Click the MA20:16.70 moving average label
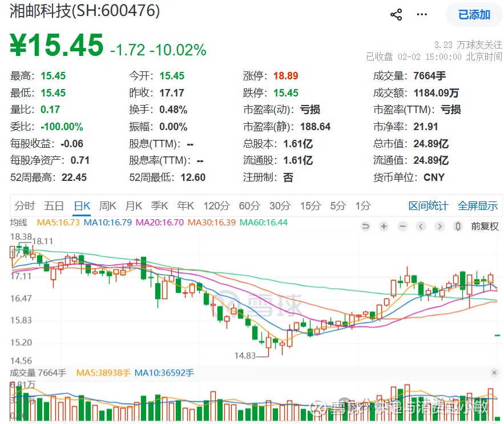The image size is (504, 424). tap(160, 223)
